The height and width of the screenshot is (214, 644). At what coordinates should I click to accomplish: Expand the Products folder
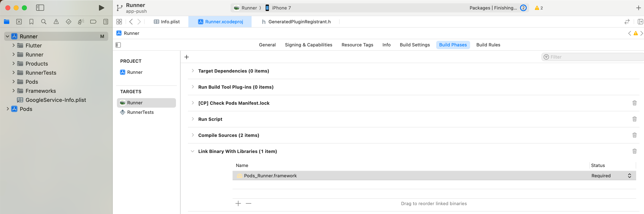click(13, 63)
